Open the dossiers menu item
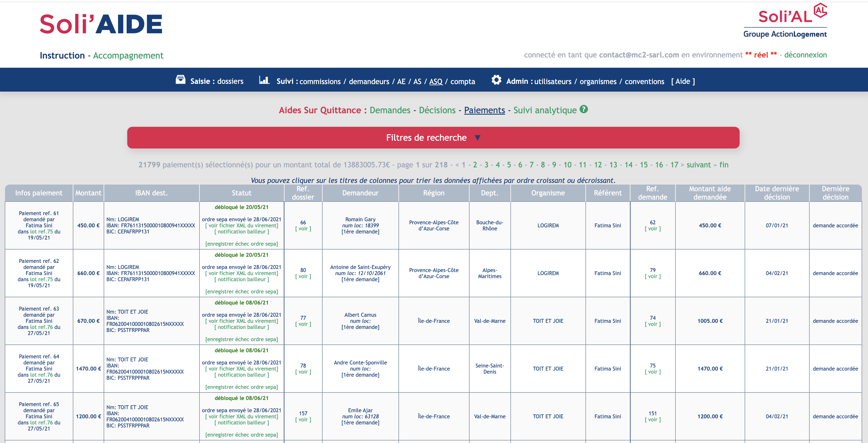The image size is (868, 443). 230,81
